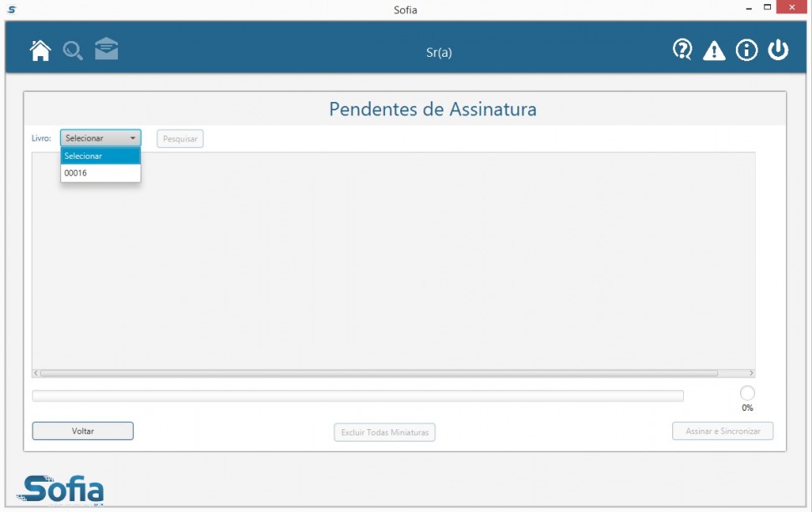Open the envelope inbox icon

106,49
